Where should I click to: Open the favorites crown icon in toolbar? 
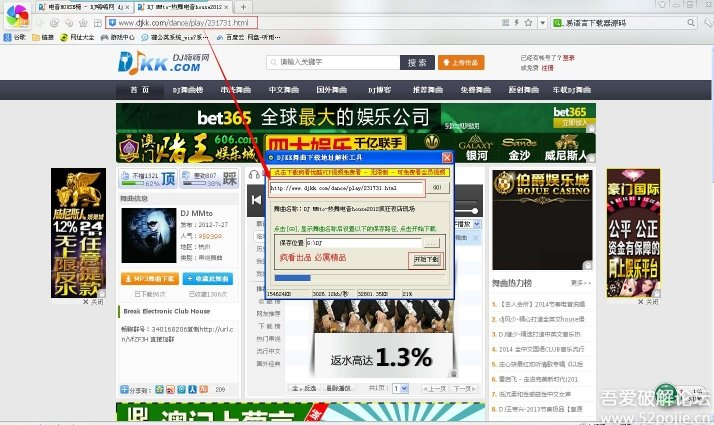83,23
